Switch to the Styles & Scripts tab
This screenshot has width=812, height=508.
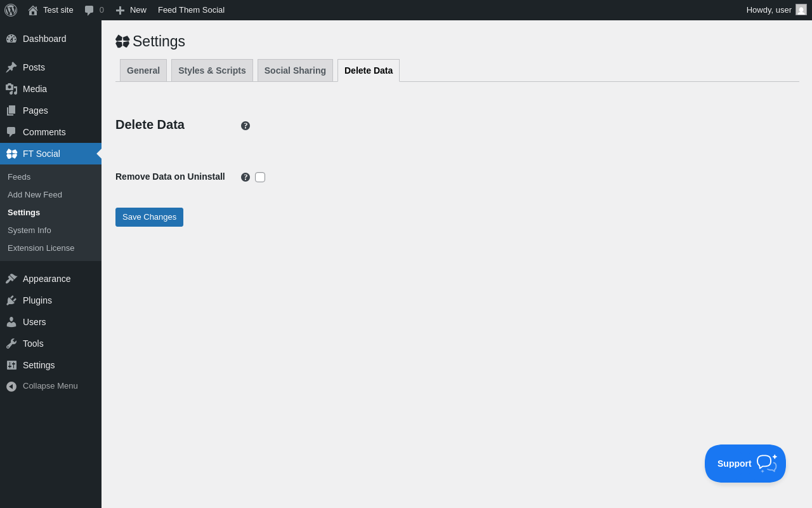coord(212,70)
